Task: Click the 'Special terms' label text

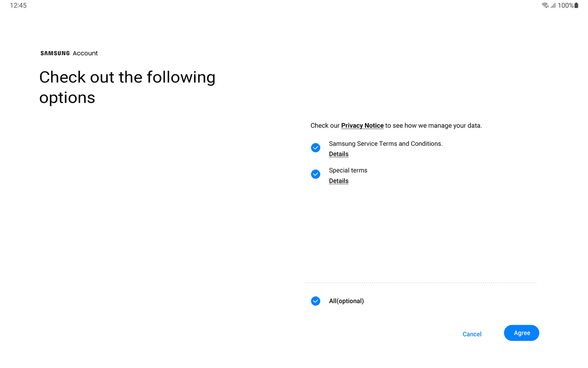Action: pyautogui.click(x=348, y=171)
